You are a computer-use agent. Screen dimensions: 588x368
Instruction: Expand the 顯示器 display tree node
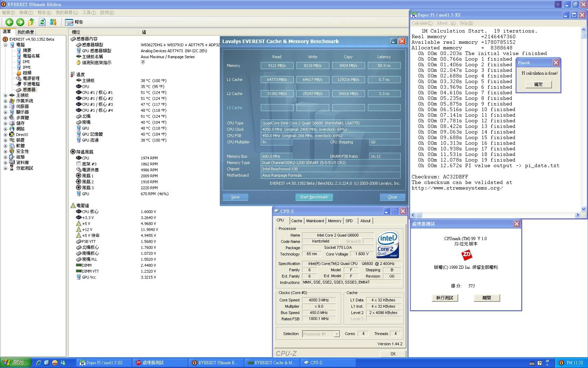[5, 112]
